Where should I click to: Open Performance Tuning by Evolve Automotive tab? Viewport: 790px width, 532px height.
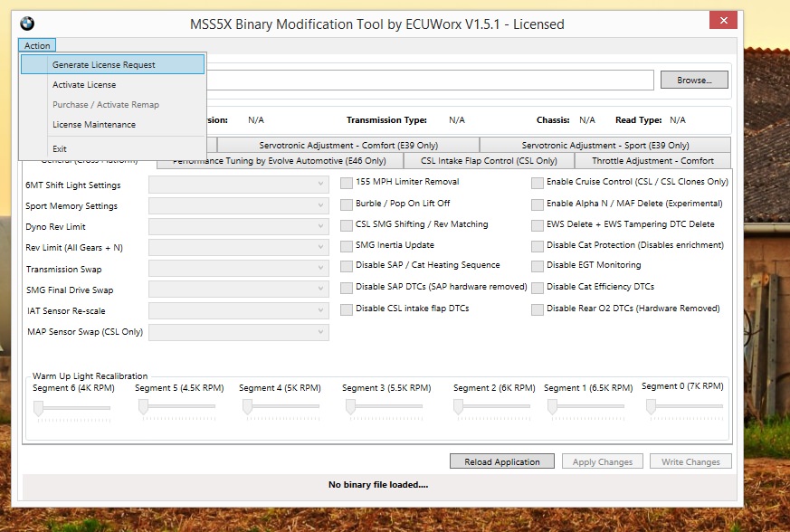(280, 161)
